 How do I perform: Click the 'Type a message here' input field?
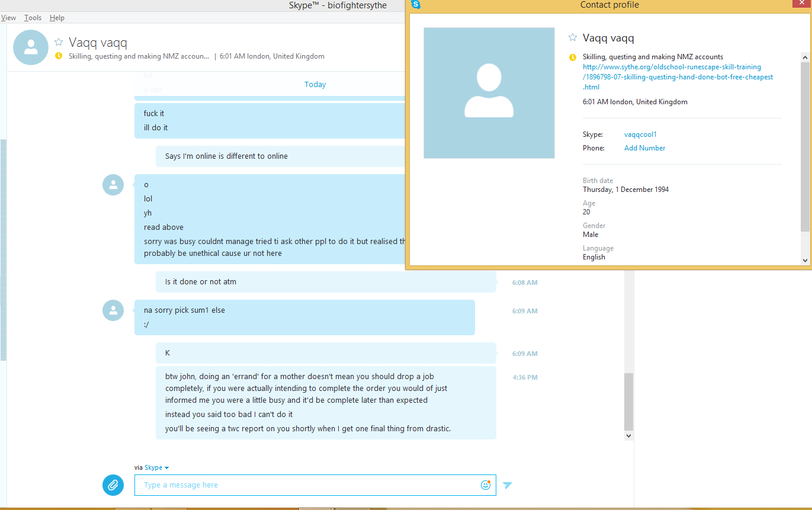point(315,485)
